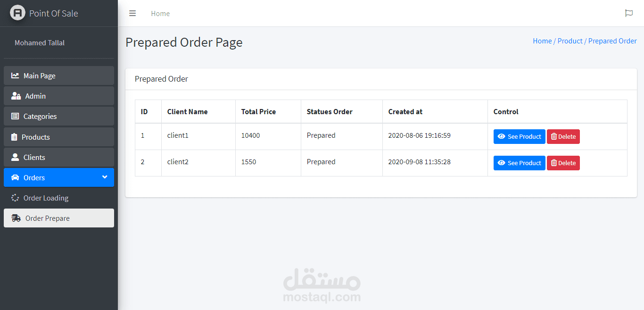Screen dimensions: 644x310
Task: Click the Products clipboard icon
Action: click(x=14, y=137)
